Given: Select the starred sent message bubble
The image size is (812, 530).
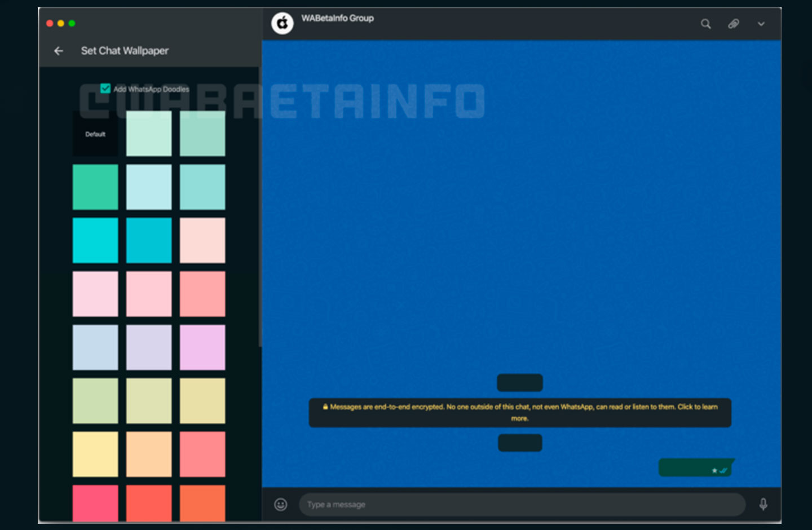Looking at the screenshot, I should tap(696, 467).
